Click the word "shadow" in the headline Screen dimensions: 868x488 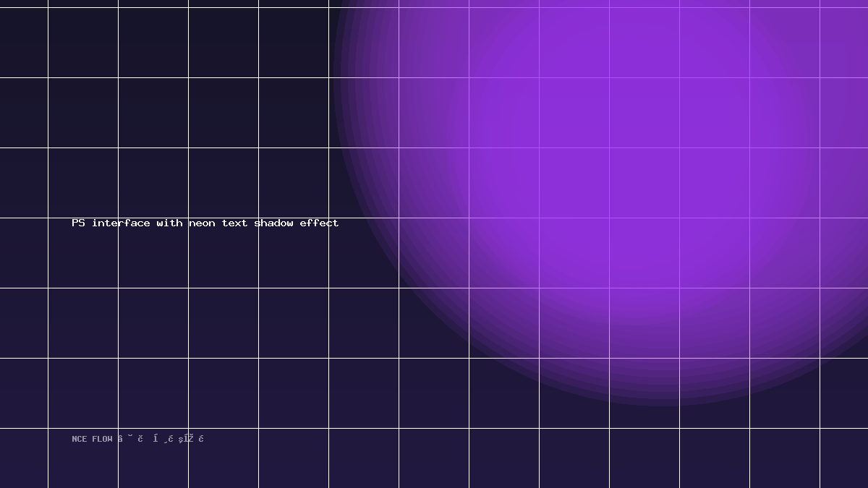point(273,223)
